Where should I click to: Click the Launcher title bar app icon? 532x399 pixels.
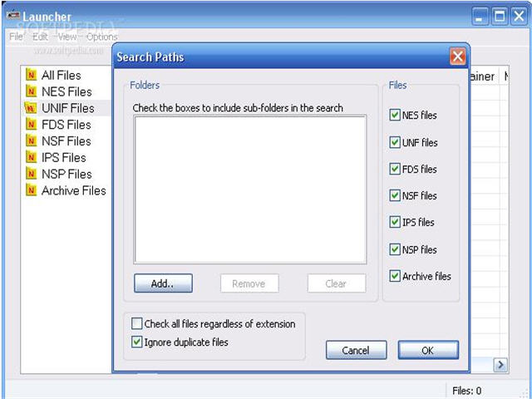pyautogui.click(x=13, y=16)
